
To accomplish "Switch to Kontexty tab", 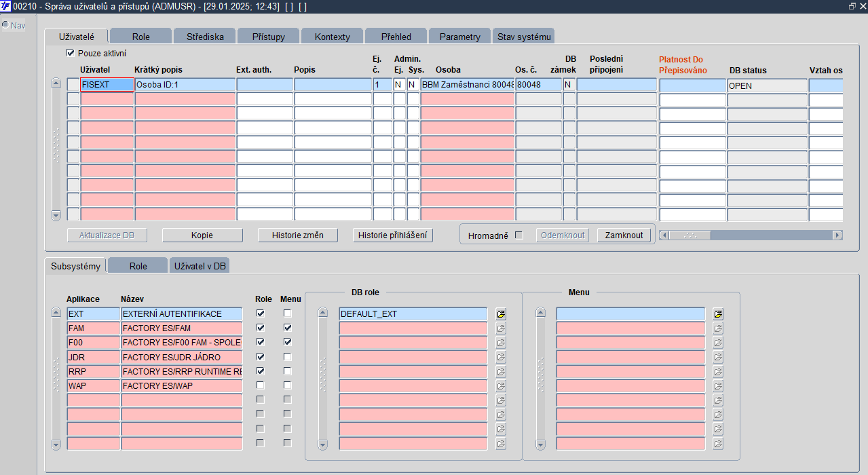I will [333, 37].
